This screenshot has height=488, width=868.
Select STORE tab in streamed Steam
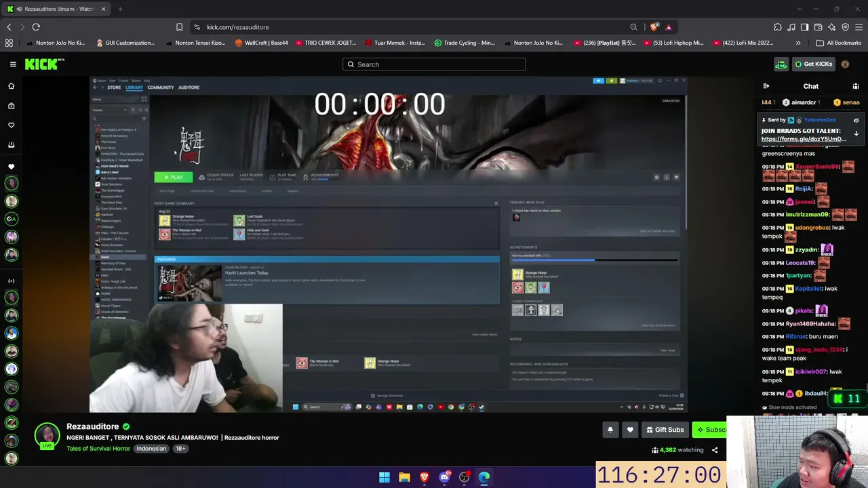tap(114, 87)
